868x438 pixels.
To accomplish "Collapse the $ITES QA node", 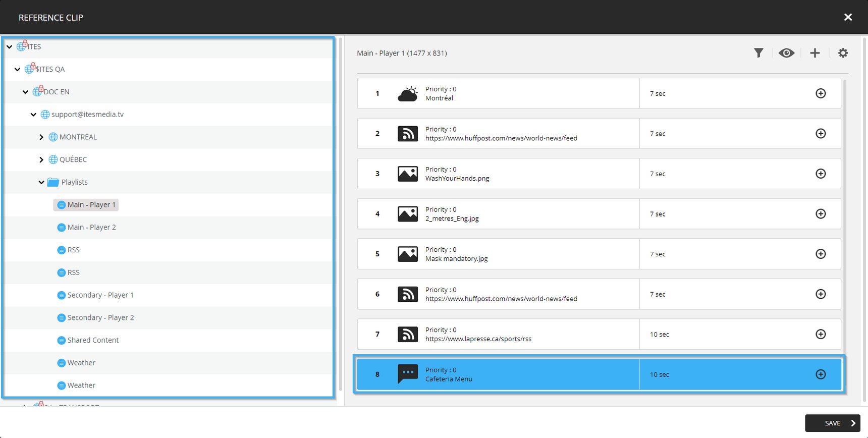I will (x=17, y=69).
